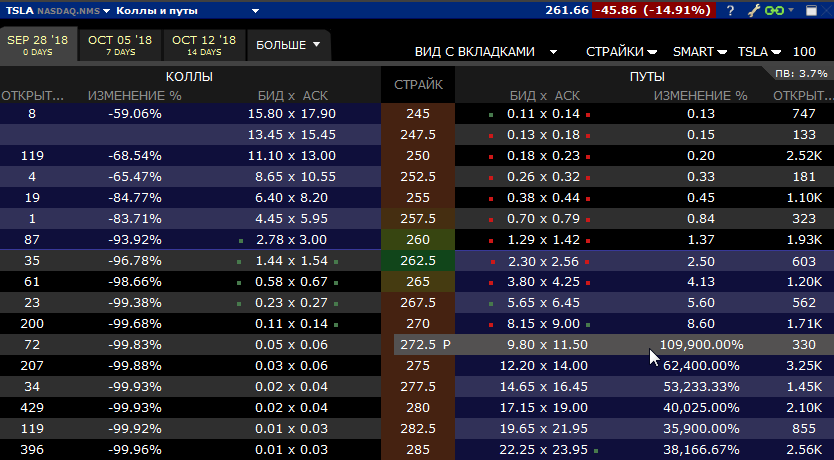Switch to the OCT 12 '18 tab
Image resolution: width=834 pixels, height=460 pixels.
point(204,45)
